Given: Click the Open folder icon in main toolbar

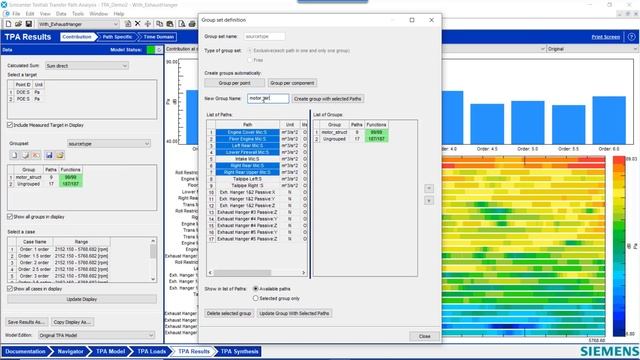Looking at the screenshot, I should 18,24.
